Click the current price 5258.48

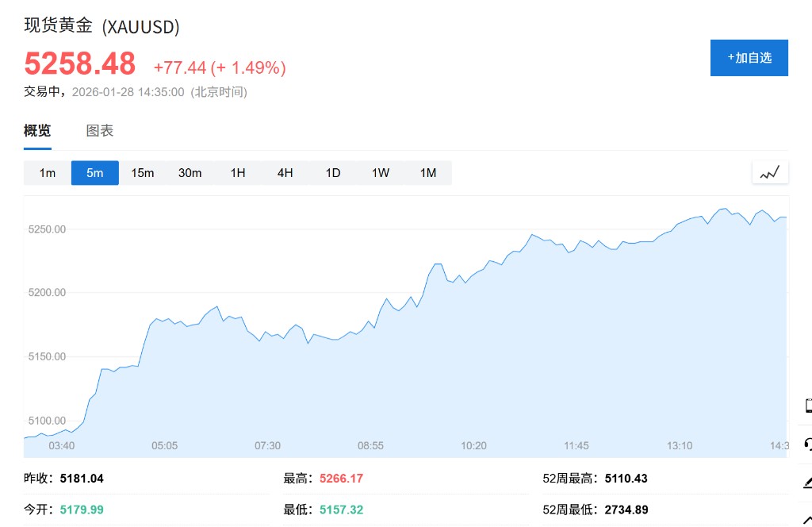pos(80,64)
